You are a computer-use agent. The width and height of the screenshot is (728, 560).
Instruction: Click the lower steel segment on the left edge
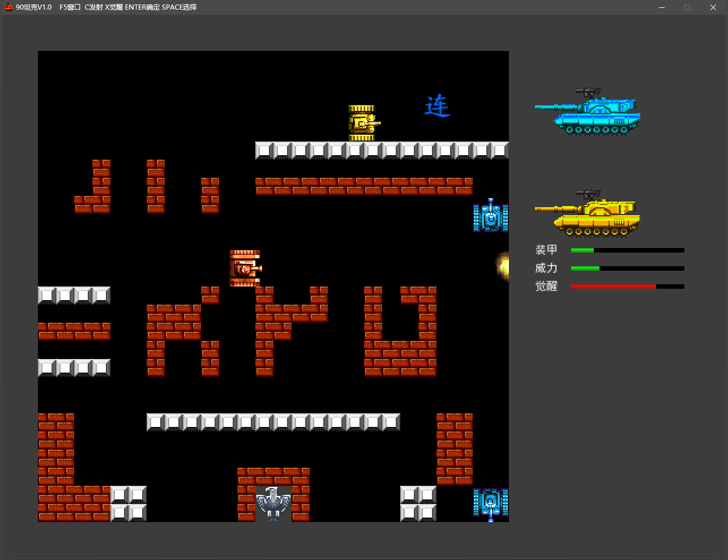[74, 367]
